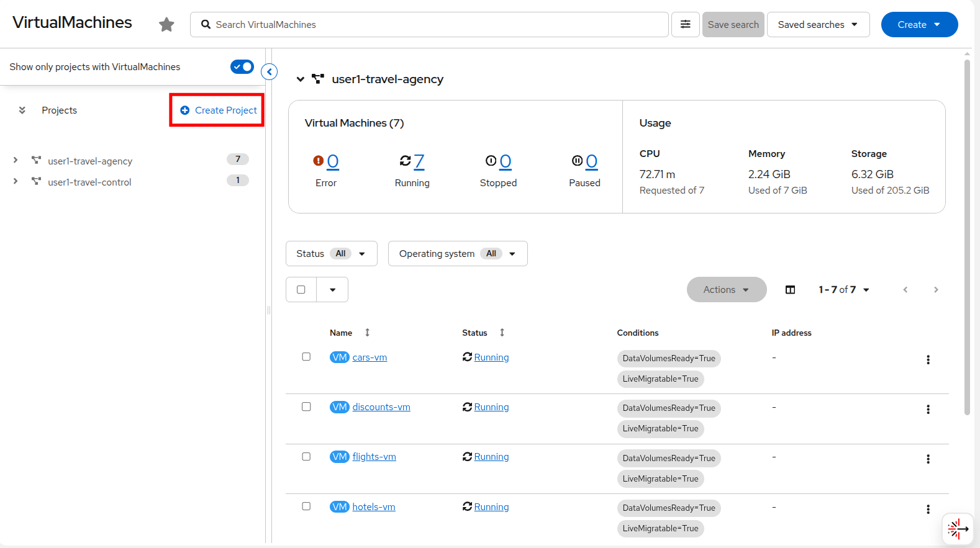Screen dimensions: 980x548
Task: Open kebab menu for cars-vm row
Action: [928, 360]
